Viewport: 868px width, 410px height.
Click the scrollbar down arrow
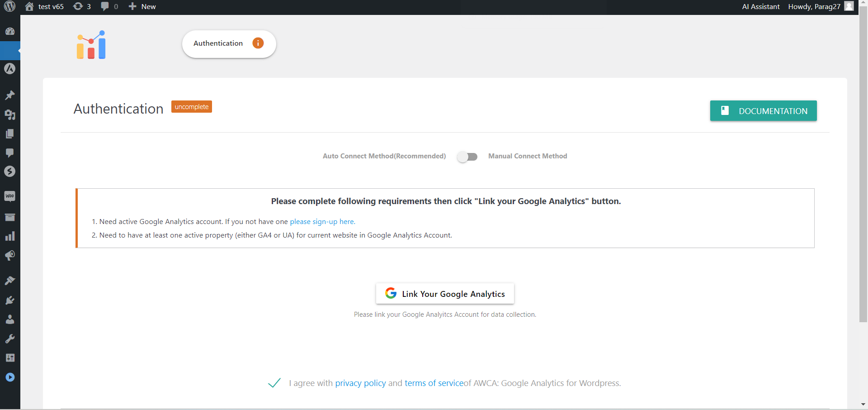point(863,405)
